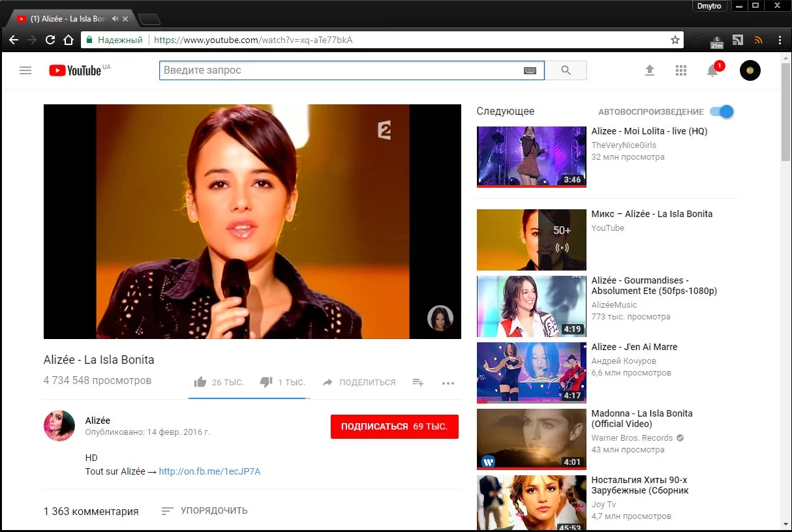This screenshot has width=792, height=532.
Task: Open a new browser tab
Action: pos(150,18)
